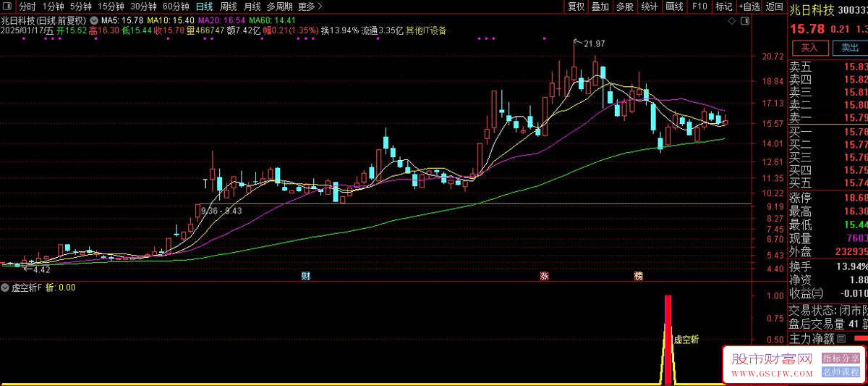This screenshot has width=868, height=386.
Task: Switch to 分时 chart view
Action: pyautogui.click(x=26, y=7)
